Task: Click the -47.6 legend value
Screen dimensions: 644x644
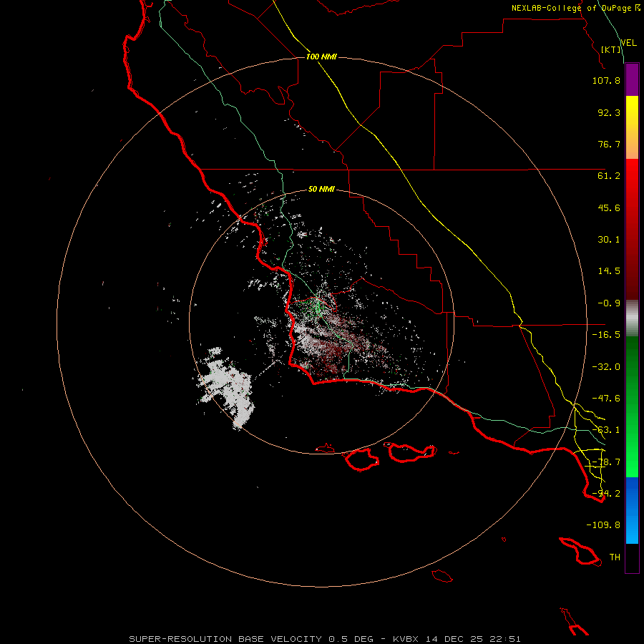Action: (x=606, y=399)
